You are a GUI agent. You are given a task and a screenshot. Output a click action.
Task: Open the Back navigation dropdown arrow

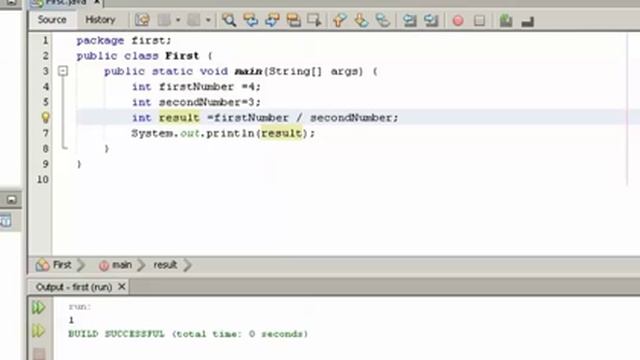tap(178, 20)
